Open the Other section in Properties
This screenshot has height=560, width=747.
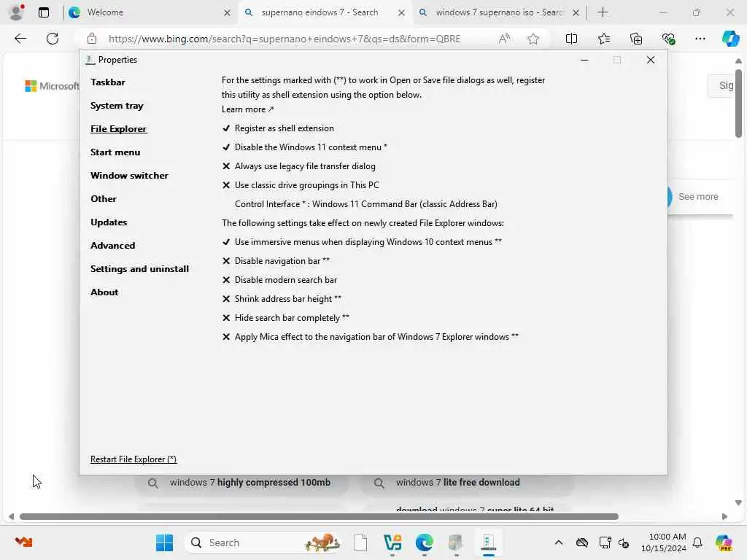(104, 198)
